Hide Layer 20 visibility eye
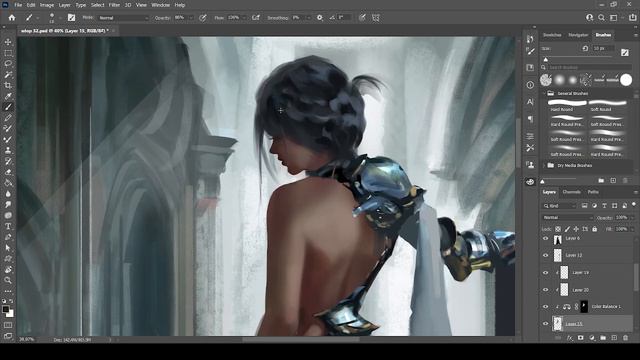640x360 pixels. pyautogui.click(x=546, y=289)
